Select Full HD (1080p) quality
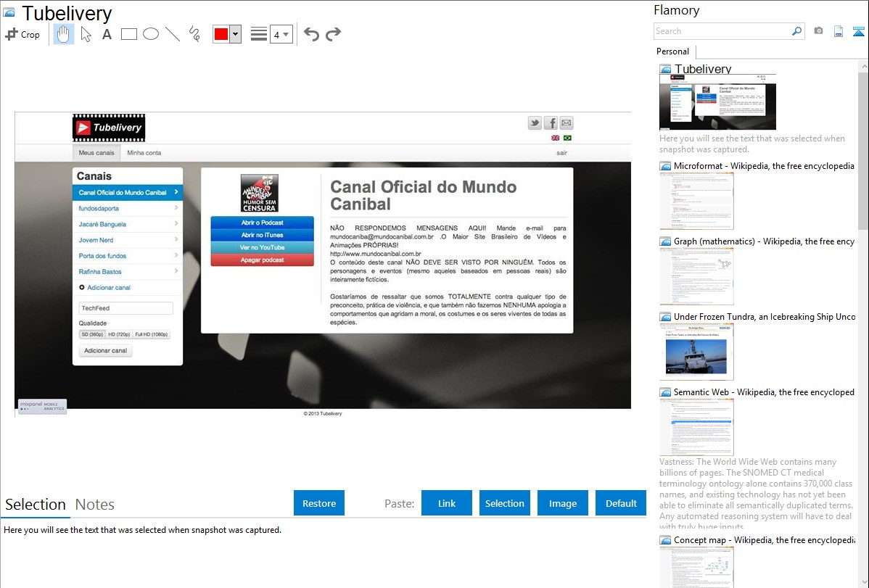Image resolution: width=869 pixels, height=588 pixels. click(152, 334)
